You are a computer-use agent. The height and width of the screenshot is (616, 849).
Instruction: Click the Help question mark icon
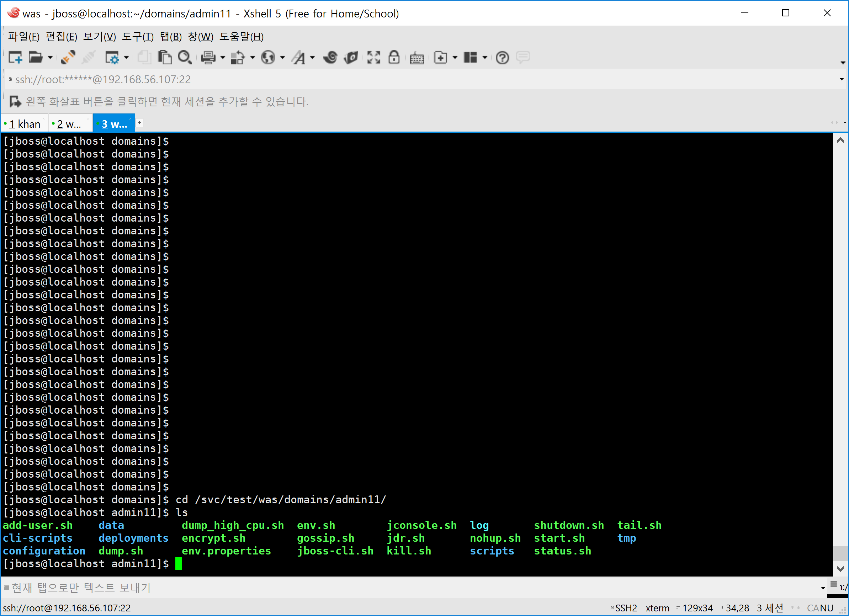[x=502, y=57]
